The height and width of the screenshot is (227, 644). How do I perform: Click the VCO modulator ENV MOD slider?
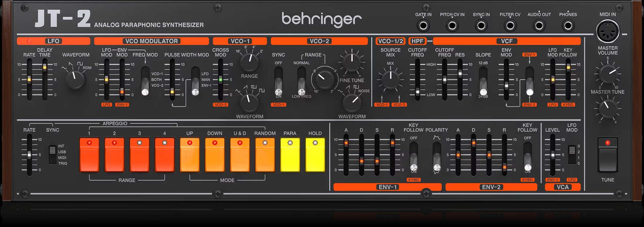(x=122, y=80)
